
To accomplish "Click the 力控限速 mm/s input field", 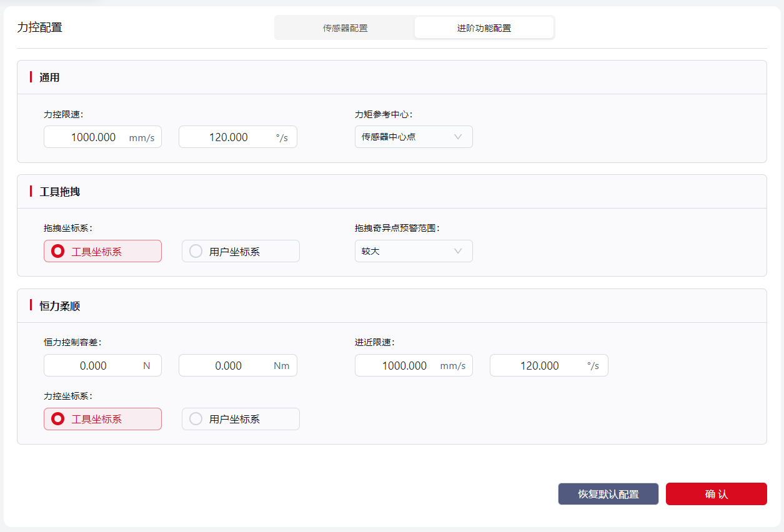I will click(94, 137).
